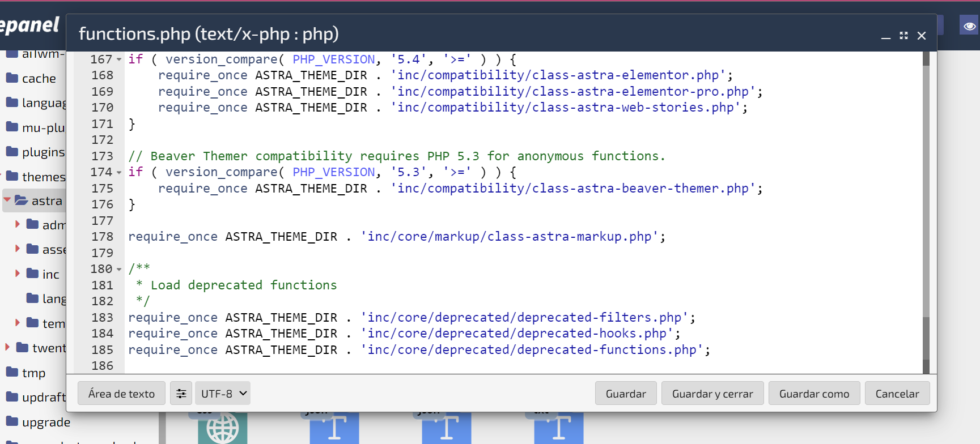Click PHP_VERSION on line 174
The image size is (980, 444).
(x=334, y=172)
